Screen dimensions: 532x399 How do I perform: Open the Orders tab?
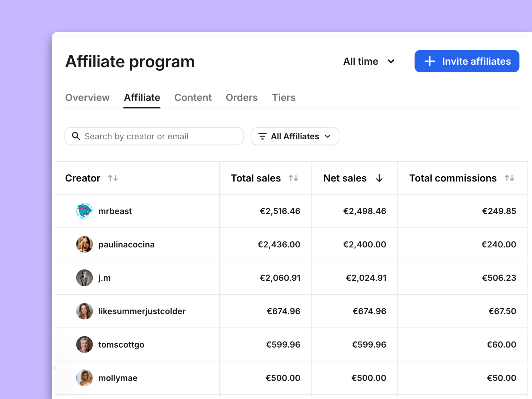(x=242, y=97)
